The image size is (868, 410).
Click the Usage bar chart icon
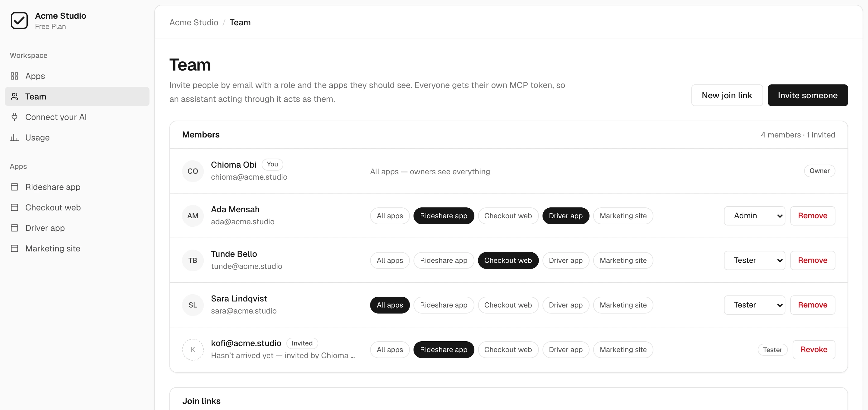[x=14, y=137]
